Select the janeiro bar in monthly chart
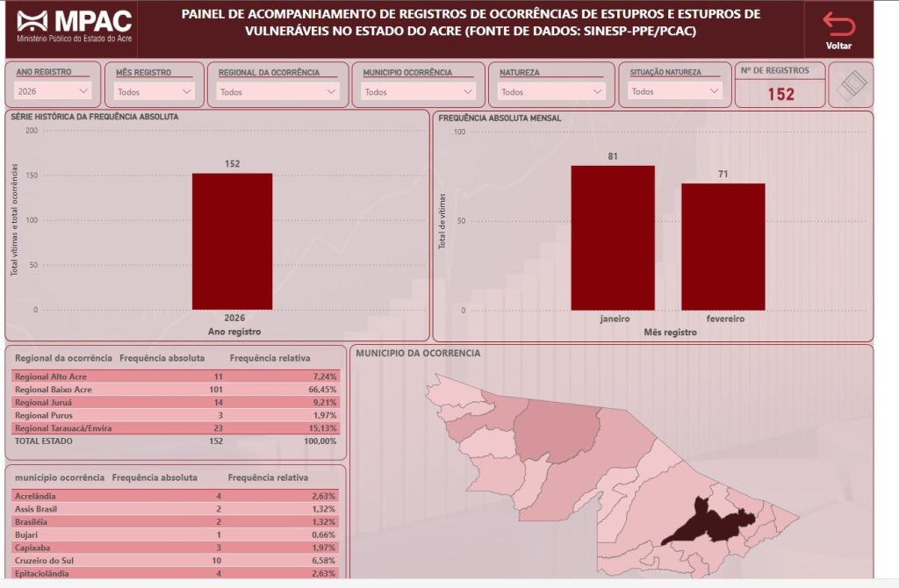This screenshot has height=588, width=899. [613, 238]
